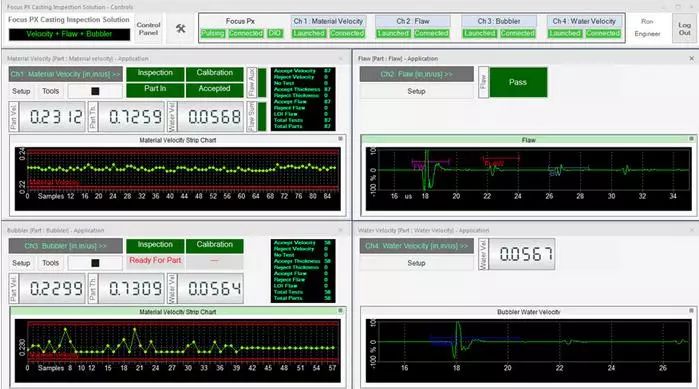Close the Flaw application panel
The width and height of the screenshot is (699, 389).
tap(691, 58)
